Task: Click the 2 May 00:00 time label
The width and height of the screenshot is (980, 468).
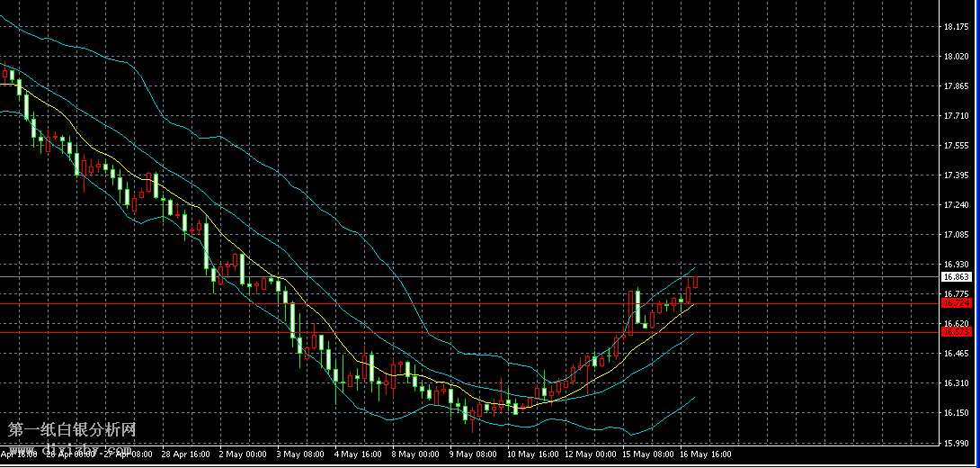Action: coord(242,454)
